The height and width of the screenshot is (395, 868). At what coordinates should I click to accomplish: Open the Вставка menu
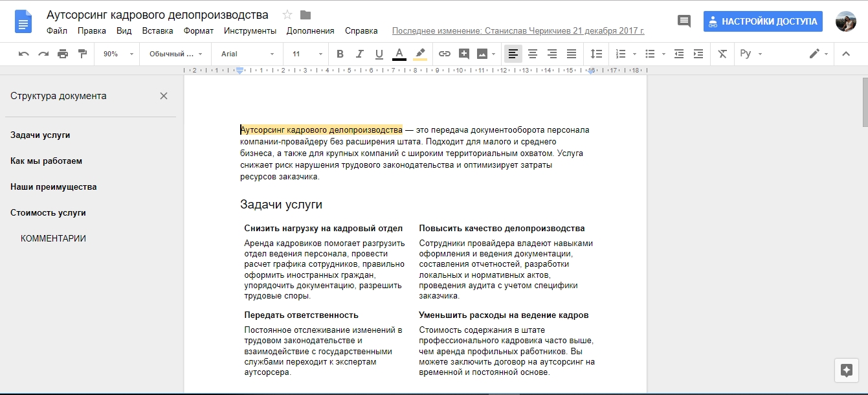point(157,30)
